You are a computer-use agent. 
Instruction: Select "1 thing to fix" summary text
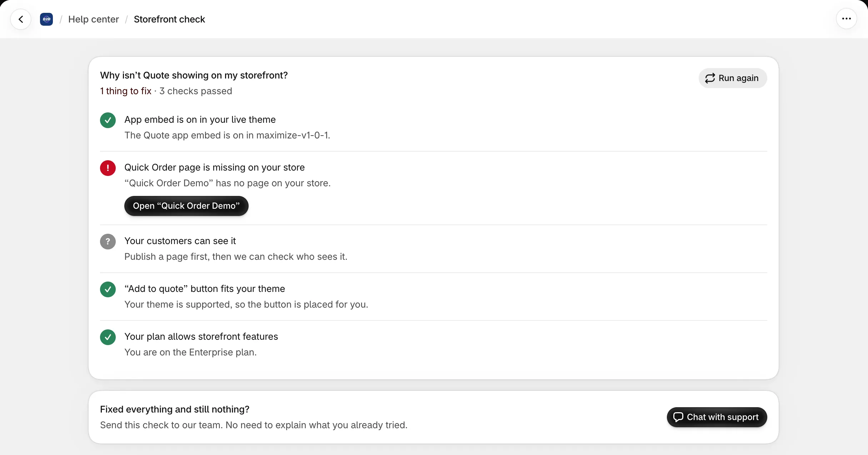pyautogui.click(x=126, y=91)
